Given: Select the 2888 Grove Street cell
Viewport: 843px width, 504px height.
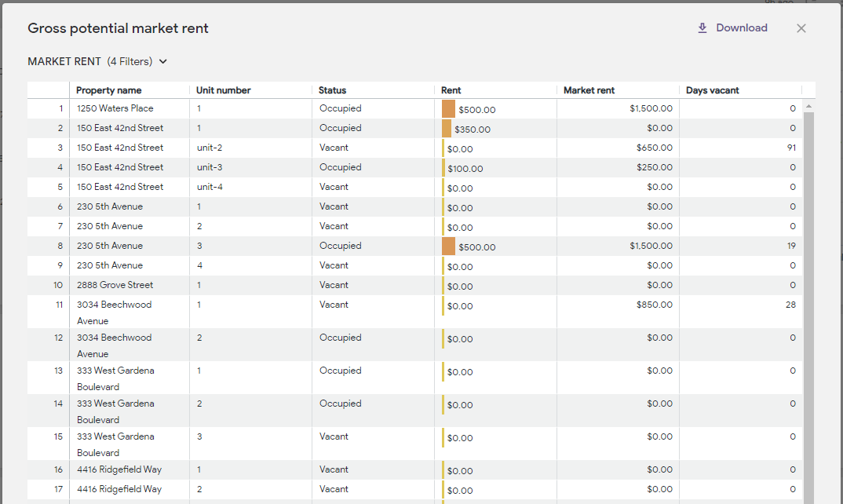Looking at the screenshot, I should pyautogui.click(x=129, y=285).
